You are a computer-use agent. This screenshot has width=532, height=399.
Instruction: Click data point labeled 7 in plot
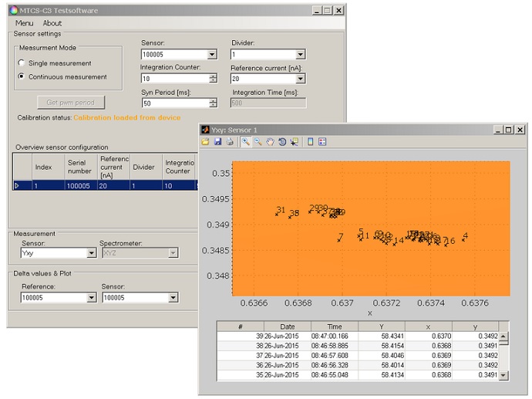(339, 241)
